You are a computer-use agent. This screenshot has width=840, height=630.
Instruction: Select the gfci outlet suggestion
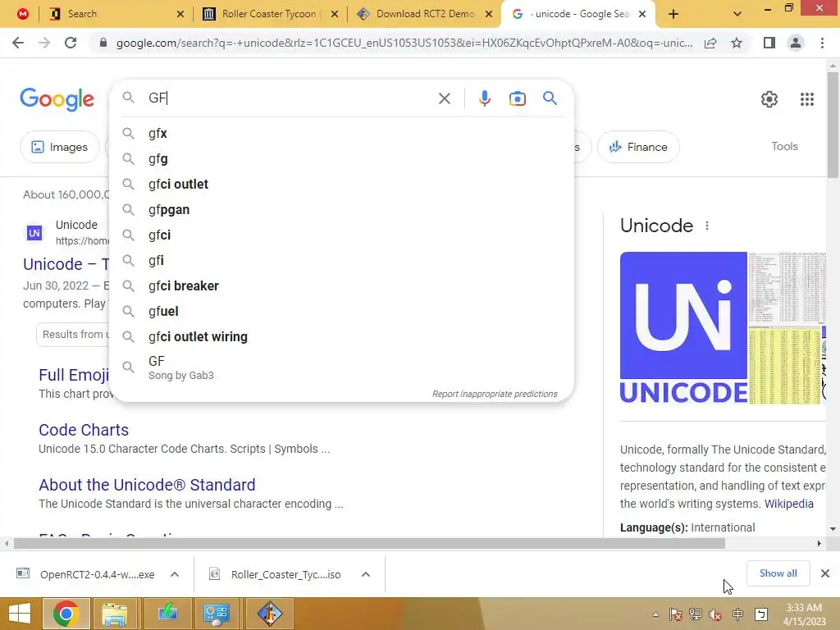[342, 185]
